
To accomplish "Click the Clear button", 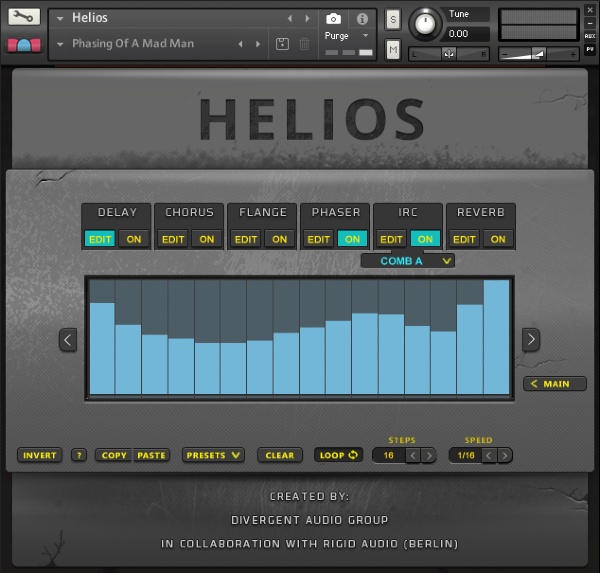I will coord(280,455).
